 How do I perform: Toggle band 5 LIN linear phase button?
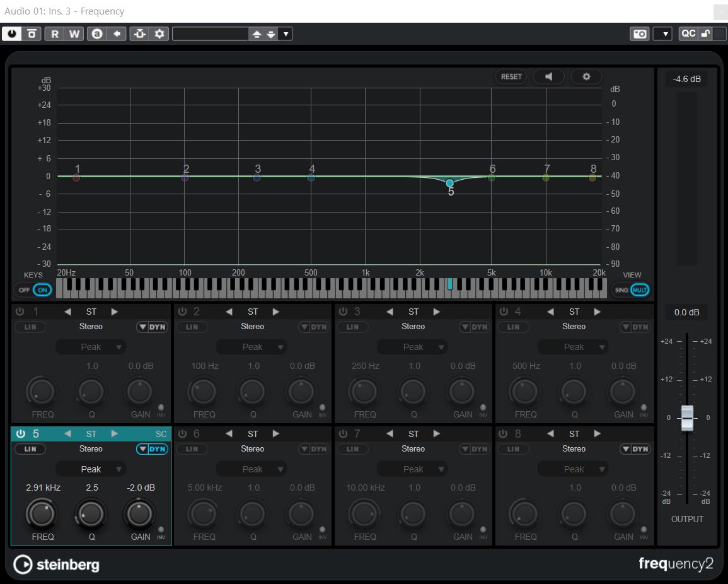coord(30,449)
